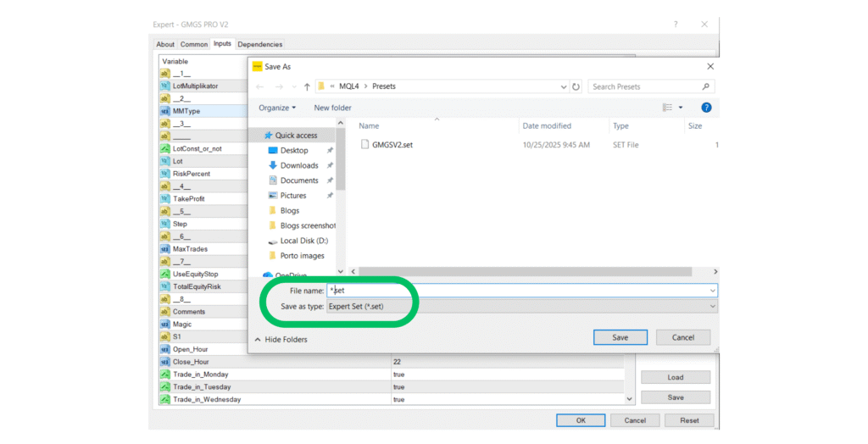Click the Quick access star item

[x=295, y=135]
